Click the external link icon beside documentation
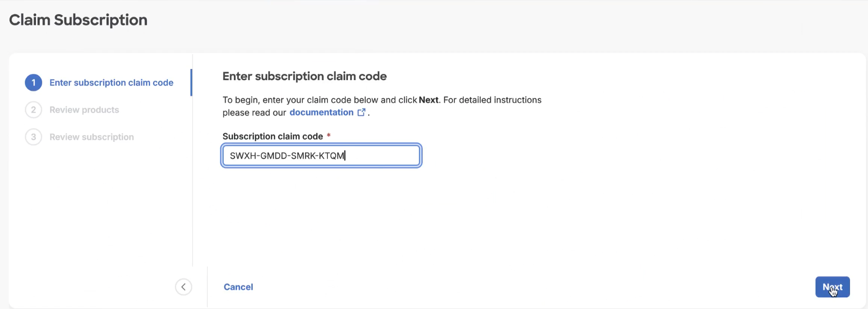 [x=362, y=112]
